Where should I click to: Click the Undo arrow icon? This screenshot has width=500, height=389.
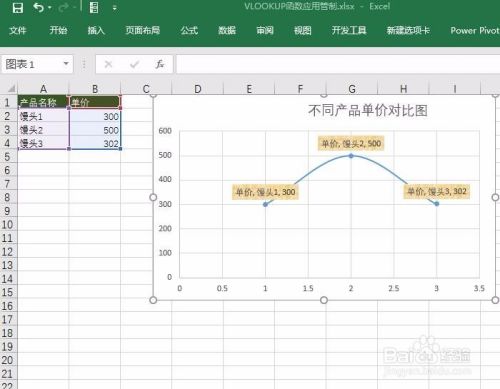[38, 7]
